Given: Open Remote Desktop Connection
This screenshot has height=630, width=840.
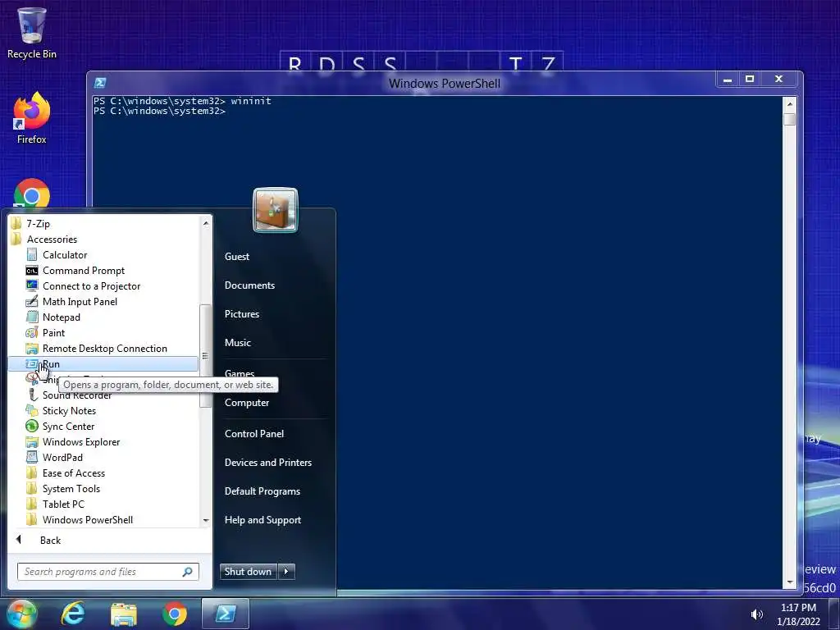Looking at the screenshot, I should coord(104,348).
